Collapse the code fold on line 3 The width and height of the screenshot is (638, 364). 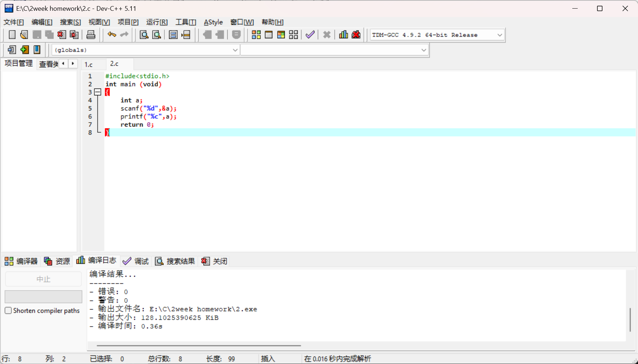(97, 92)
